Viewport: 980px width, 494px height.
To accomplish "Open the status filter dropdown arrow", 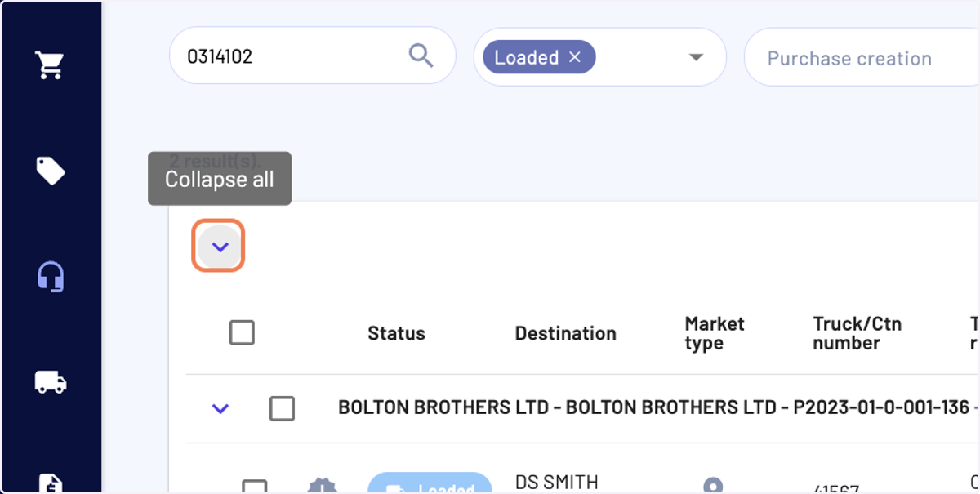I will [x=696, y=57].
